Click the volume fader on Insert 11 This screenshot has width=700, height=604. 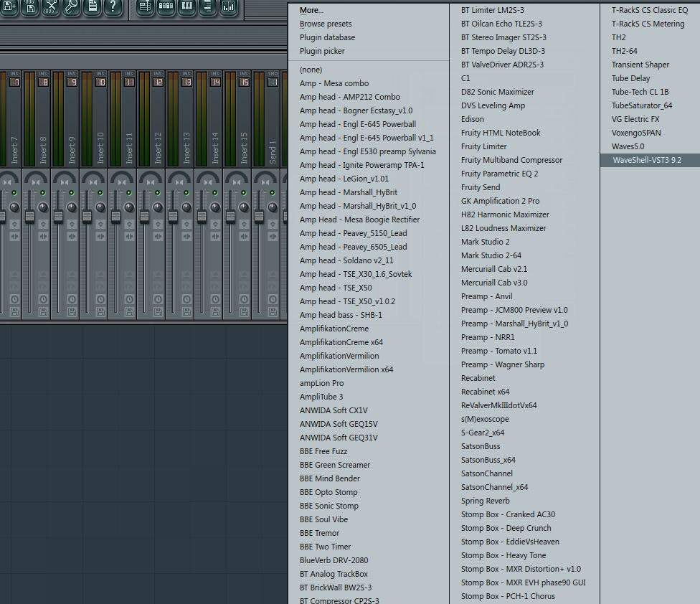point(115,216)
